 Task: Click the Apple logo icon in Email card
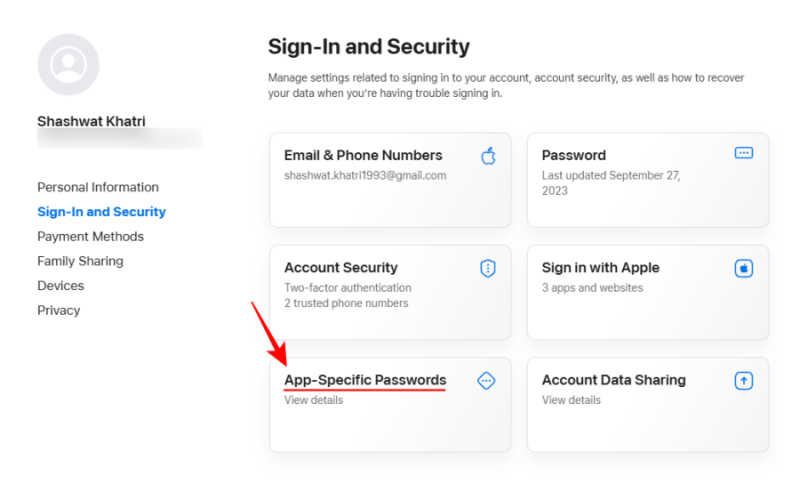[x=488, y=155]
